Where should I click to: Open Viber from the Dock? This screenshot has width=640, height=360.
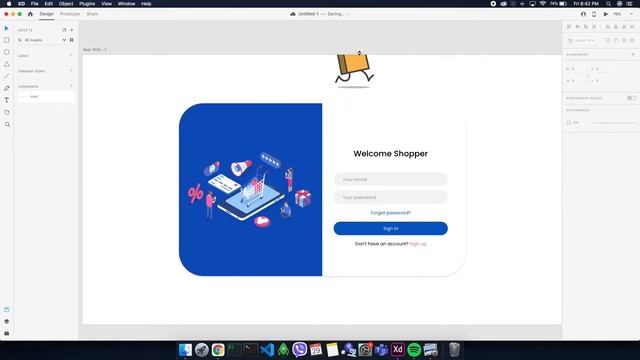(300, 350)
